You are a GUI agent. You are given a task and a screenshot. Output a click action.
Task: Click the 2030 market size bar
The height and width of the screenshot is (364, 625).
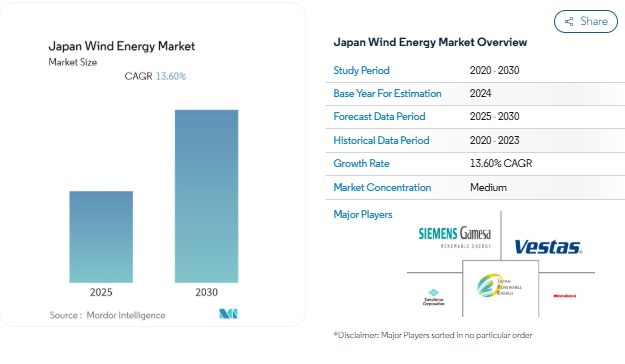click(206, 196)
